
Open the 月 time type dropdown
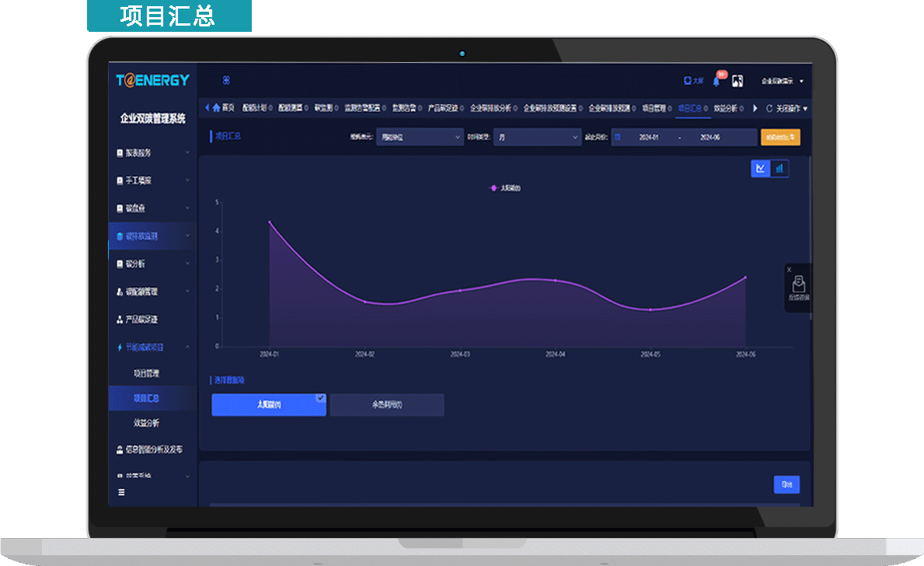pyautogui.click(x=538, y=138)
